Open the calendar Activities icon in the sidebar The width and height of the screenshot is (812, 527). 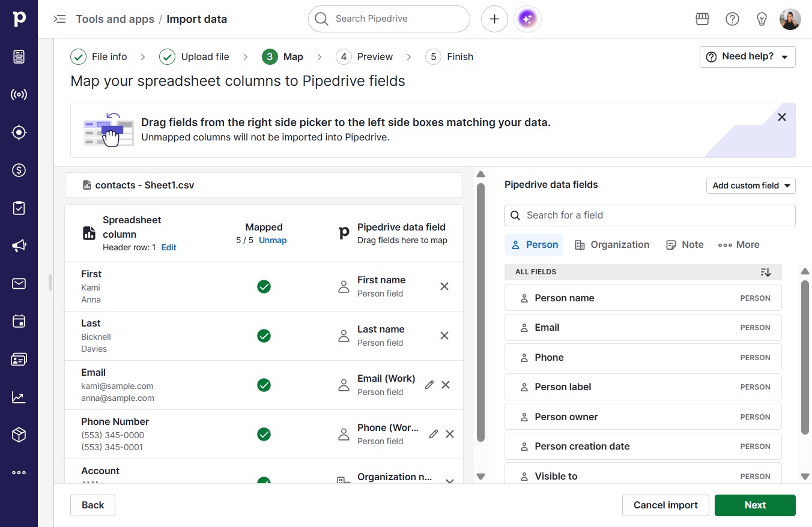(19, 321)
